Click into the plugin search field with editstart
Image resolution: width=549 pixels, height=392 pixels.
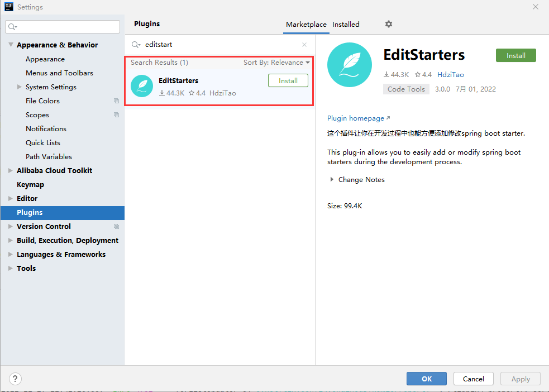[221, 45]
